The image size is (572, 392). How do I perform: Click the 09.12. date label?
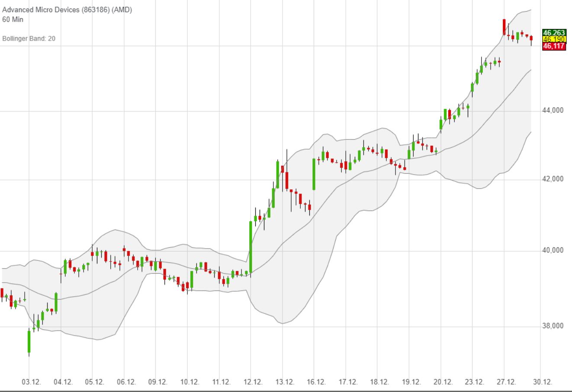[157, 382]
